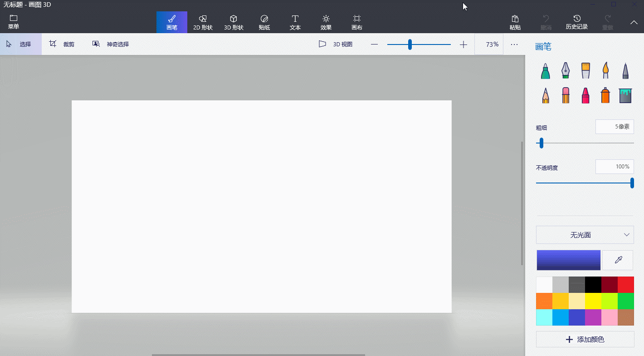Select the Pencil tool
This screenshot has height=356, width=644.
tap(546, 95)
